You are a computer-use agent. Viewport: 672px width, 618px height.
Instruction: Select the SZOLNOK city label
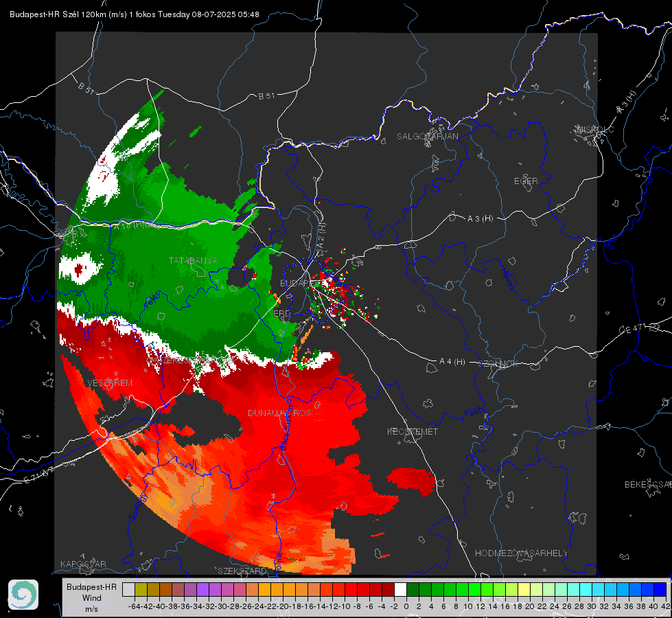498,363
